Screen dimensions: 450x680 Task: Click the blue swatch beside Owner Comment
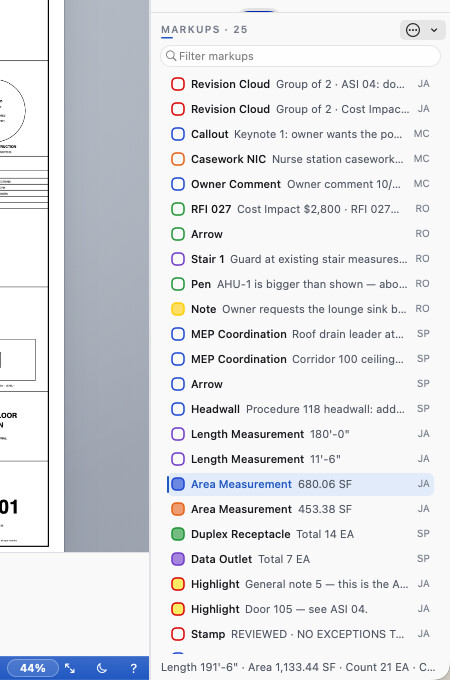178,184
